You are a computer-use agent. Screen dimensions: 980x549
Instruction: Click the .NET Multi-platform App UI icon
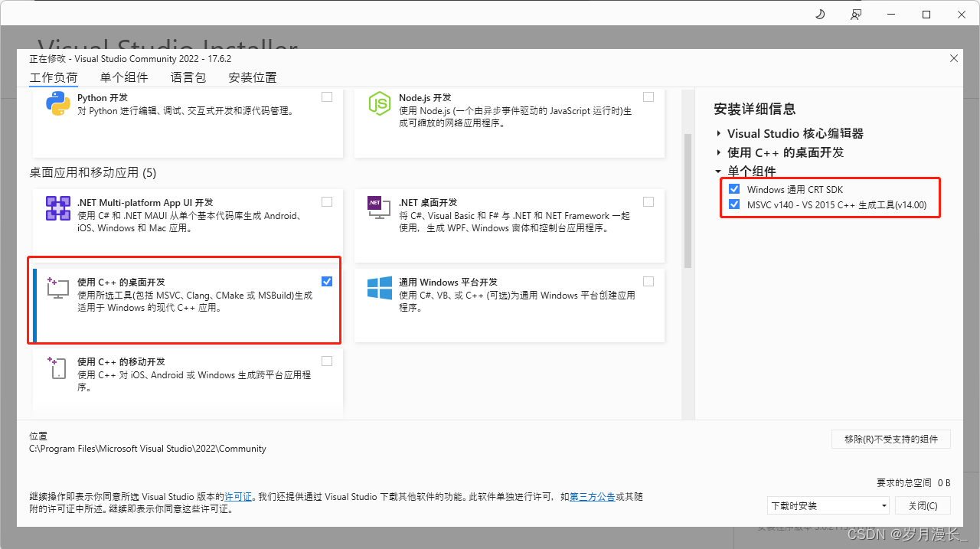click(x=57, y=209)
